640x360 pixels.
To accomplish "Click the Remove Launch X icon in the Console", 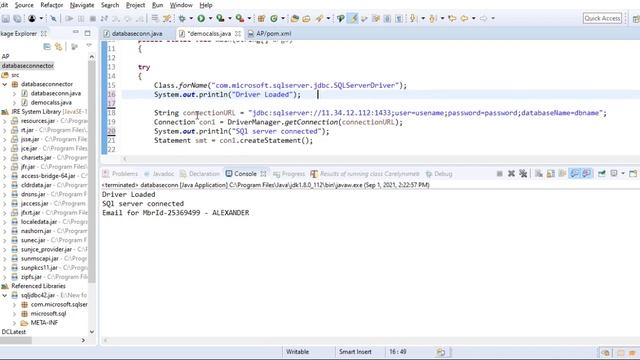I will click(511, 174).
